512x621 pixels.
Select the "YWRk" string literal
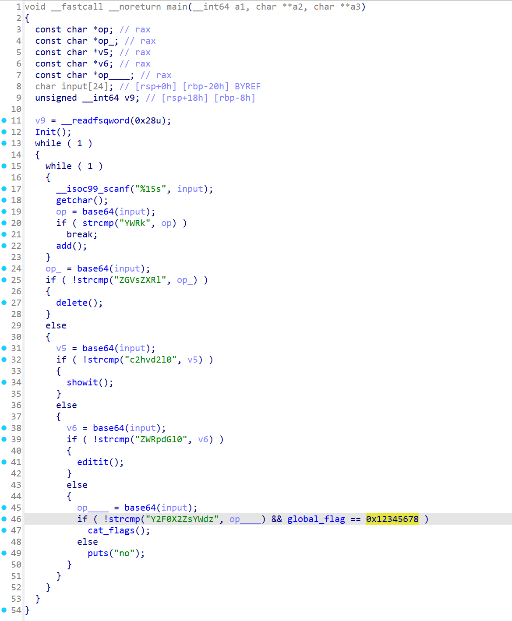[135, 223]
